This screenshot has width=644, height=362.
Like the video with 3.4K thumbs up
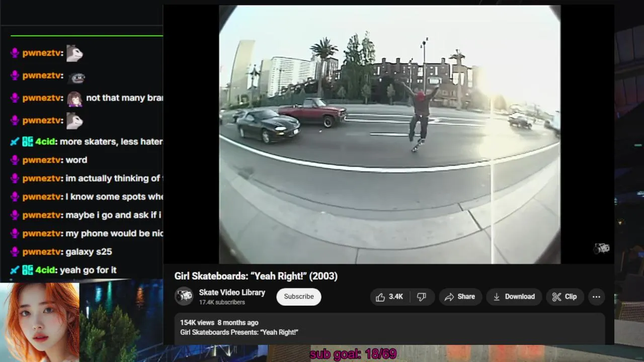389,297
